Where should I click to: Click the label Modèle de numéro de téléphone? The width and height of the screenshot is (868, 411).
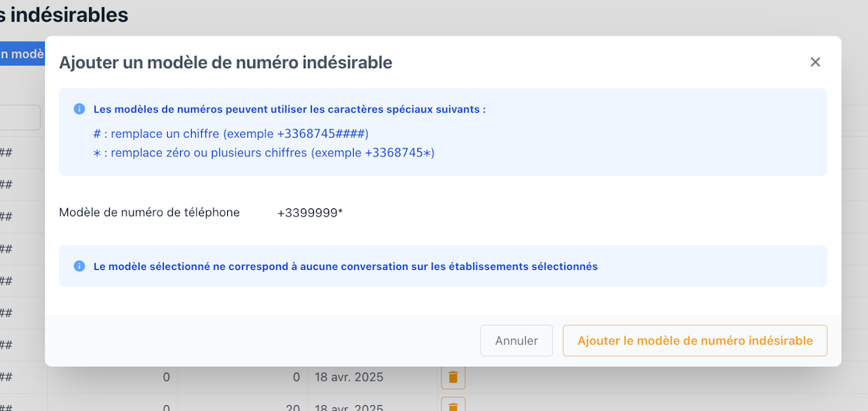click(x=149, y=213)
